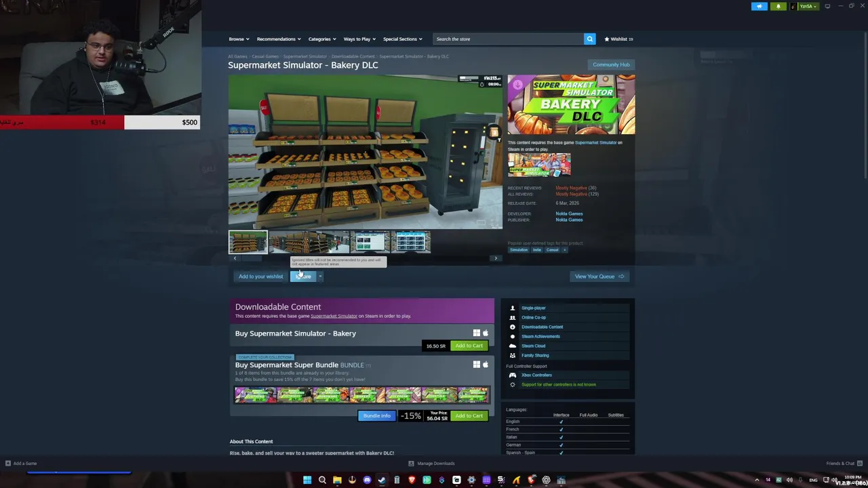Screen dimensions: 868x488
Task: Open Discord from the taskbar
Action: (367, 480)
